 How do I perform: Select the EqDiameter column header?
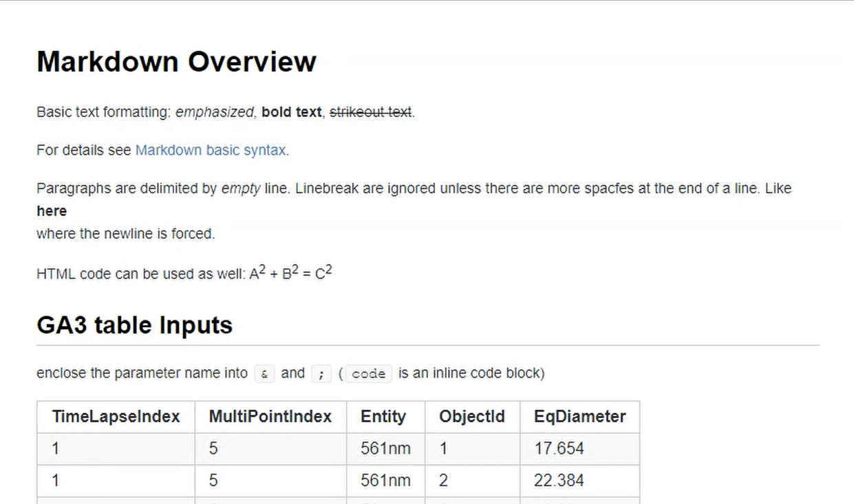click(579, 417)
